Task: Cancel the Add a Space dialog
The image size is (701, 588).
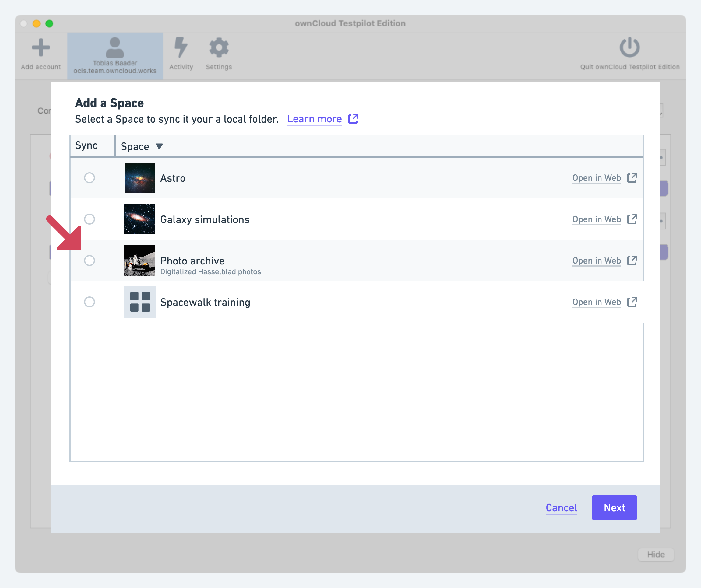Action: [x=561, y=508]
